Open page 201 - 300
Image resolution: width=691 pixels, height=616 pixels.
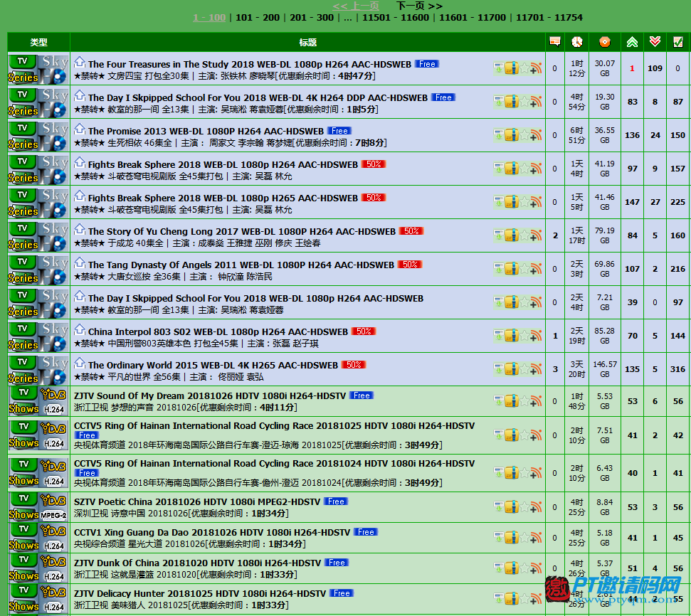tap(312, 18)
